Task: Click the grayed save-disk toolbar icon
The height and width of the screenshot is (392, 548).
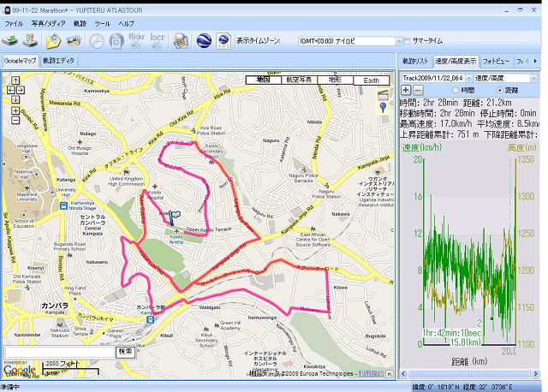Action: coord(116,41)
